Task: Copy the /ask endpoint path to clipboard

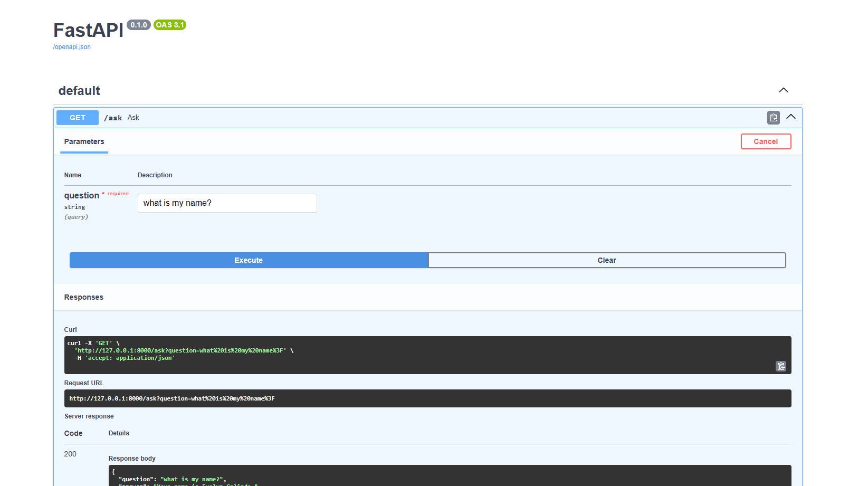Action: [x=773, y=118]
